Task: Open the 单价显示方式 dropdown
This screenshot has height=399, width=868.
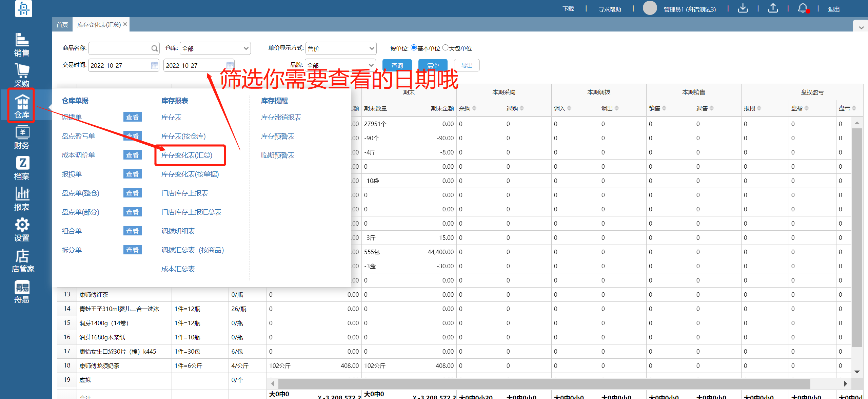Action: click(341, 48)
